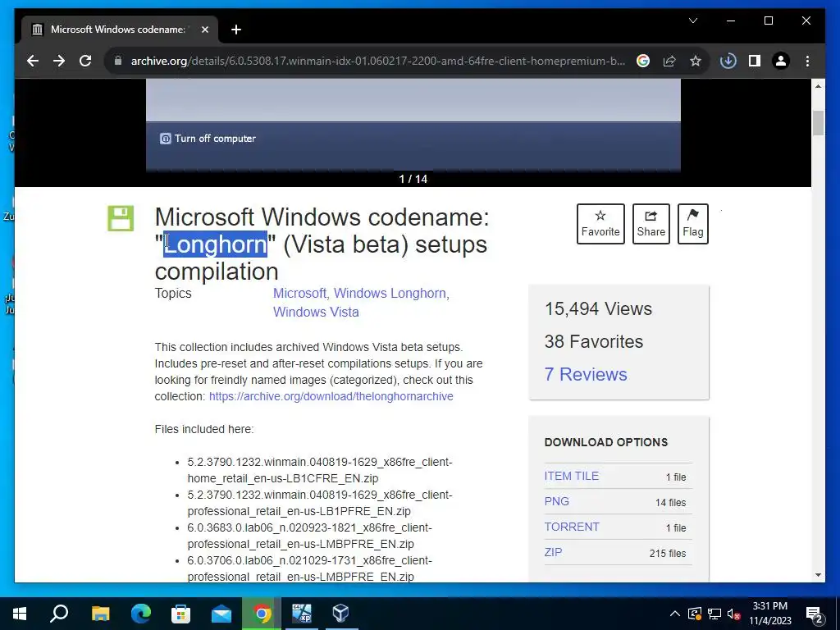Viewport: 840px width, 630px height.
Task: Click the 1 / 14 image counter
Action: tap(413, 179)
